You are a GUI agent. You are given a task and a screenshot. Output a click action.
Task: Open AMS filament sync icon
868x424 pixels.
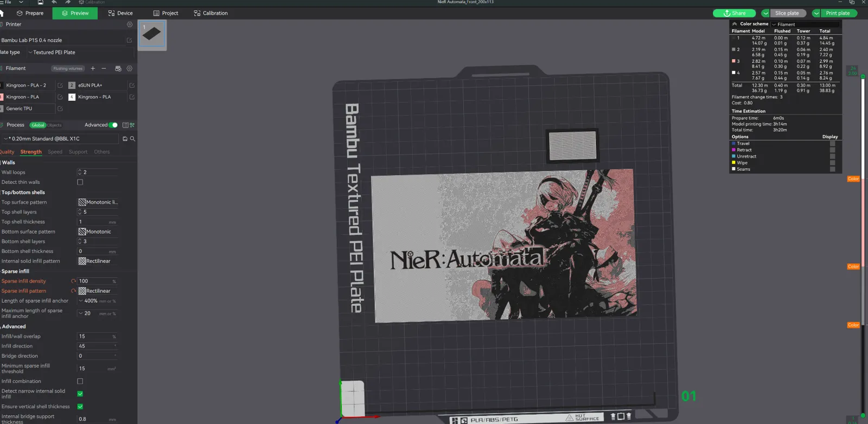pos(118,68)
